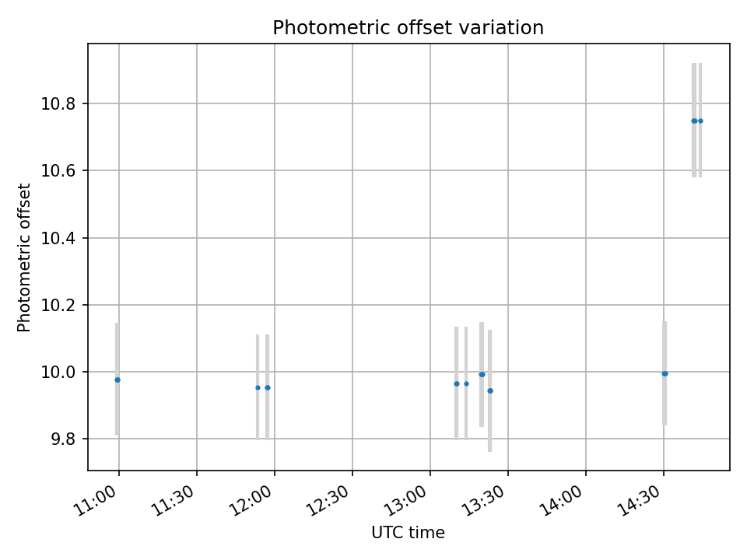This screenshot has width=747, height=560.
Task: Click the leftmost point near 10.75 offset
Action: click(x=694, y=121)
